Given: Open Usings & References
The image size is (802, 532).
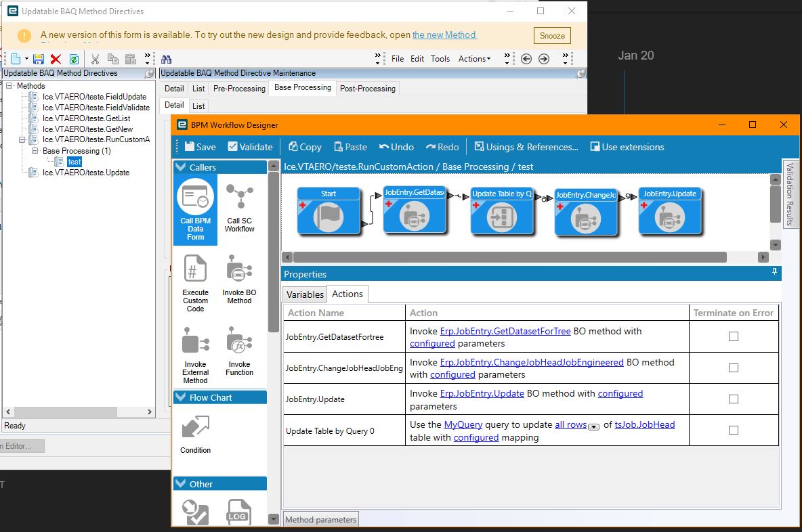Looking at the screenshot, I should point(526,147).
